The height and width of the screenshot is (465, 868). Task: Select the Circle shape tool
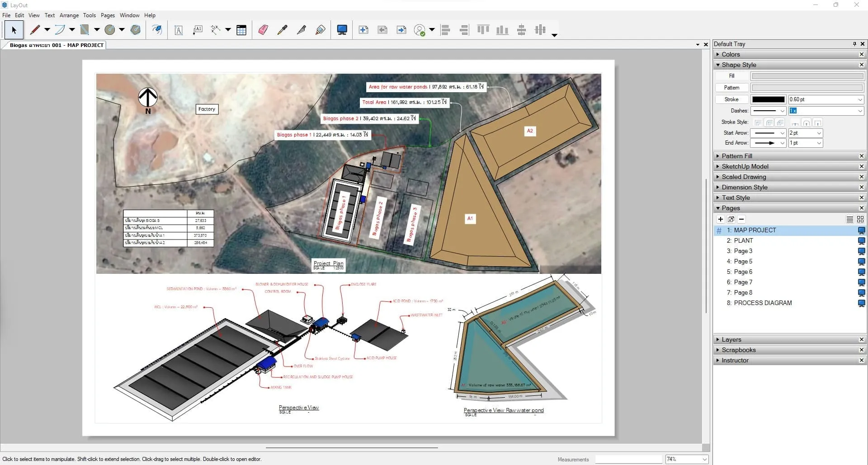pos(109,30)
